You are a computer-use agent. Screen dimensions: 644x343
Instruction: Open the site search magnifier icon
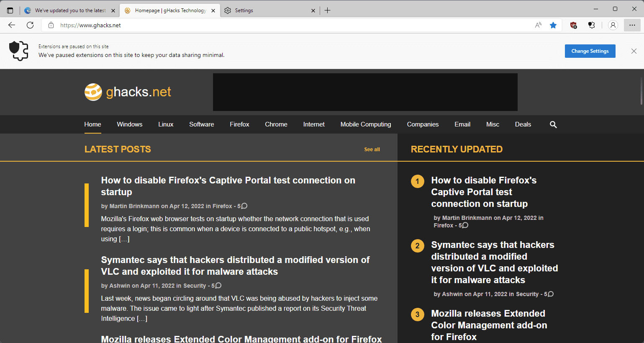point(553,124)
